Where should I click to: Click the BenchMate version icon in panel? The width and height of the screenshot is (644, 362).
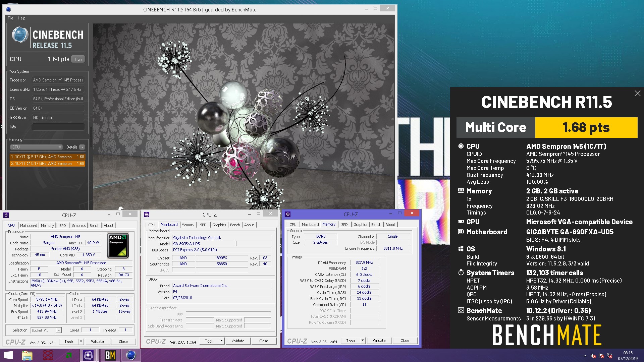pyautogui.click(x=461, y=310)
